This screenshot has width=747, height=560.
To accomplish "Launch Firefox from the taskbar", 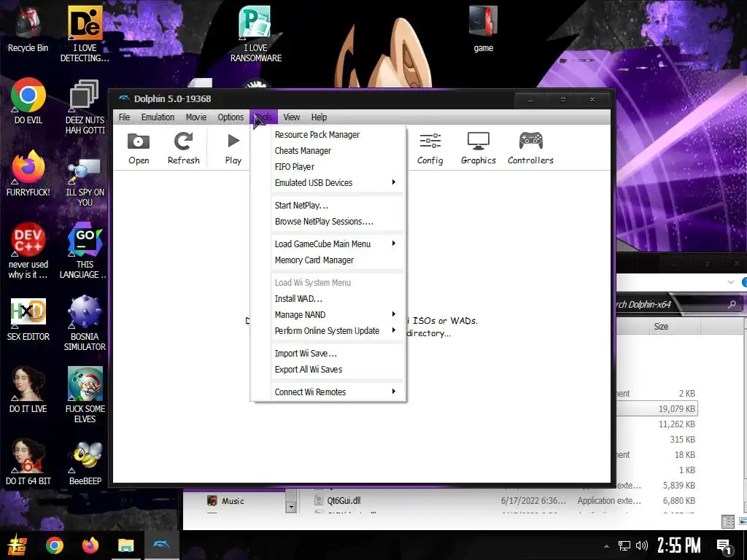I will (x=90, y=545).
